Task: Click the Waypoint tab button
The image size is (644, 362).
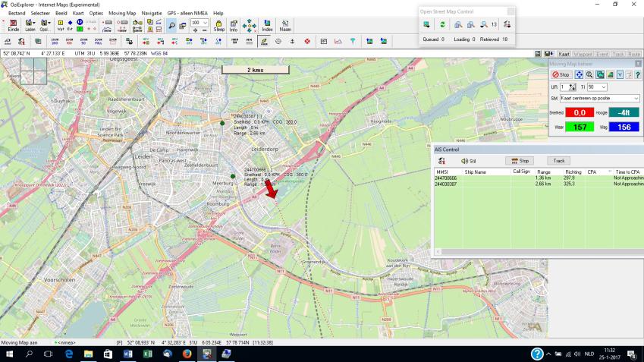Action: coord(583,54)
